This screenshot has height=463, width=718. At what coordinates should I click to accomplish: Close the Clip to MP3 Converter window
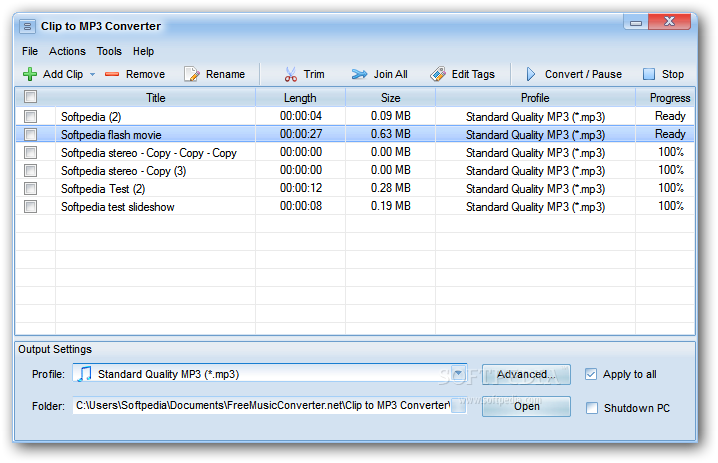(669, 22)
